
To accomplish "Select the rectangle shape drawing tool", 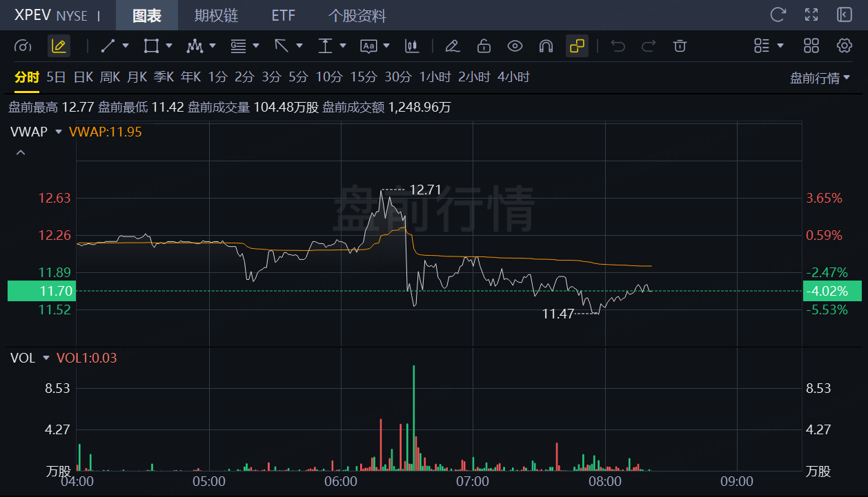I will pyautogui.click(x=150, y=46).
